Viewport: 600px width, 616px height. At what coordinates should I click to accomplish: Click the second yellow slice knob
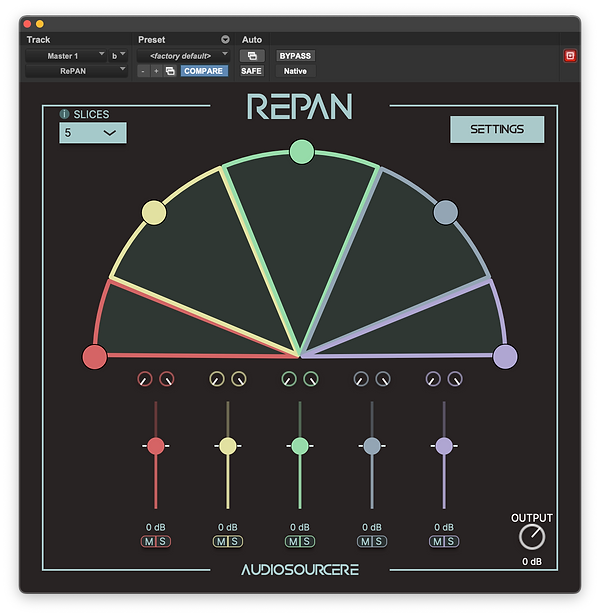[x=239, y=379]
